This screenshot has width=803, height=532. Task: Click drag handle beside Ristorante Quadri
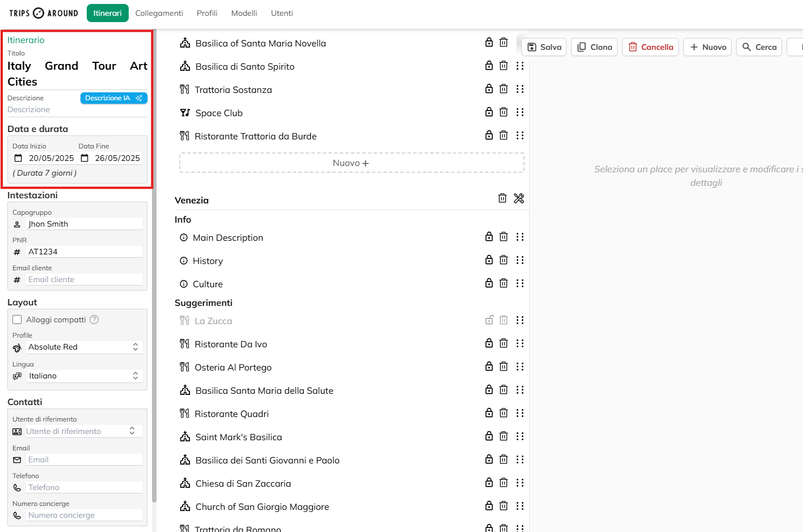[x=520, y=413]
